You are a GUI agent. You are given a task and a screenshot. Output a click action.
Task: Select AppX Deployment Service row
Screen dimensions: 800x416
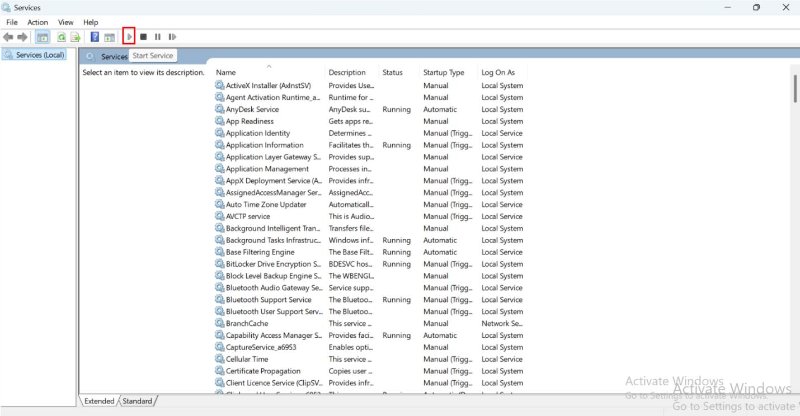coord(371,181)
